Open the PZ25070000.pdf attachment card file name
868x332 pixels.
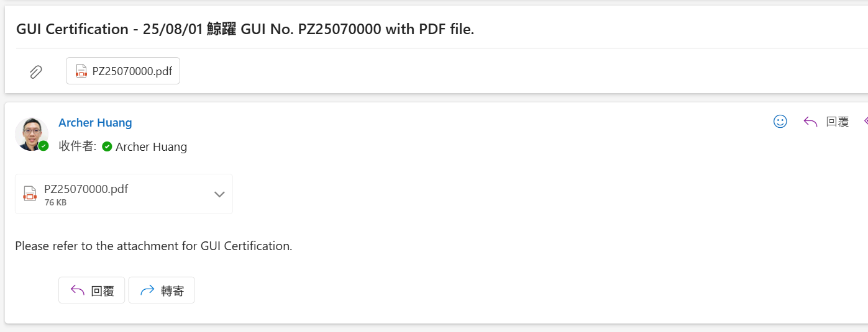tap(86, 189)
